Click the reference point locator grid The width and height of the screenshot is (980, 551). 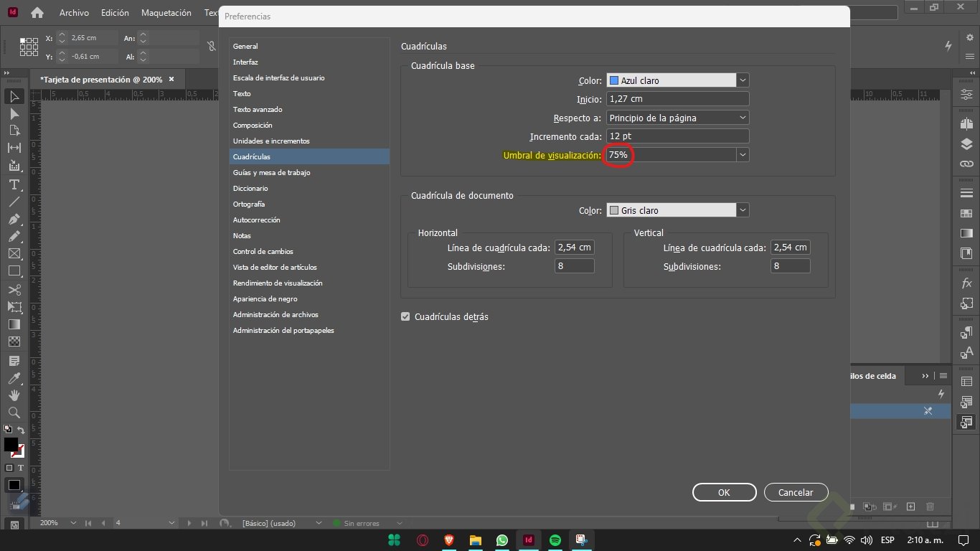point(29,47)
